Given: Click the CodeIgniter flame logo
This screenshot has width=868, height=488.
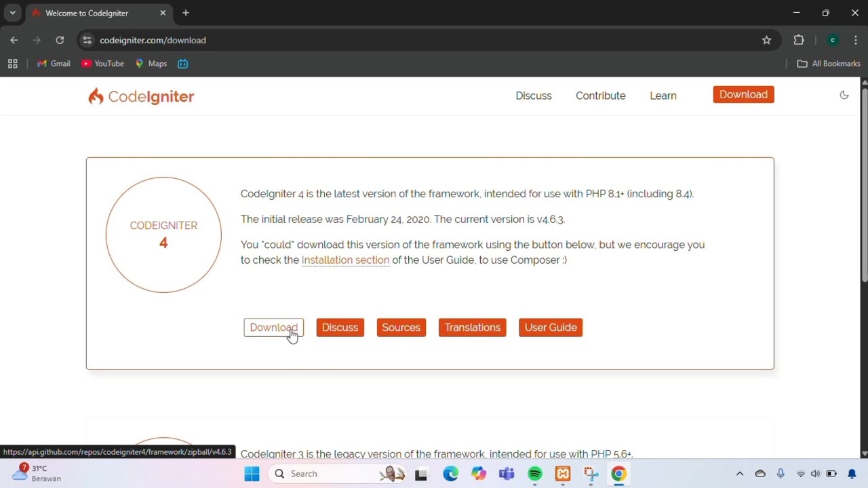Looking at the screenshot, I should point(141,96).
